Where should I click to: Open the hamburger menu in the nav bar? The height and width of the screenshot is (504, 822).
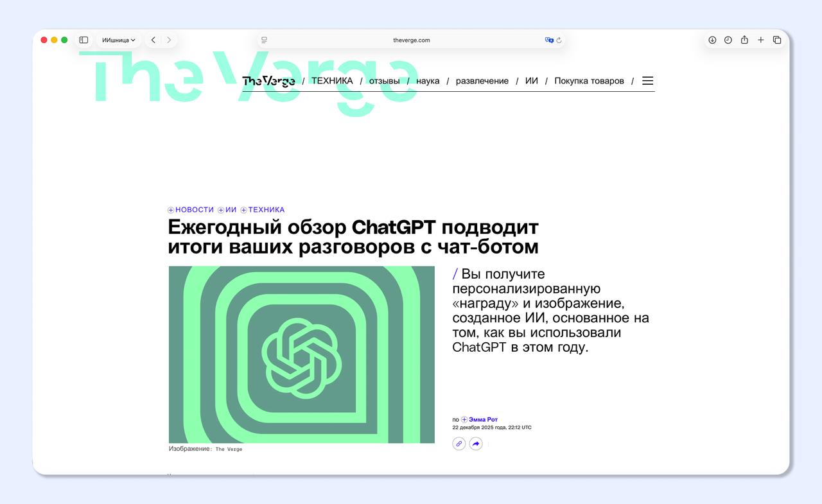(648, 81)
